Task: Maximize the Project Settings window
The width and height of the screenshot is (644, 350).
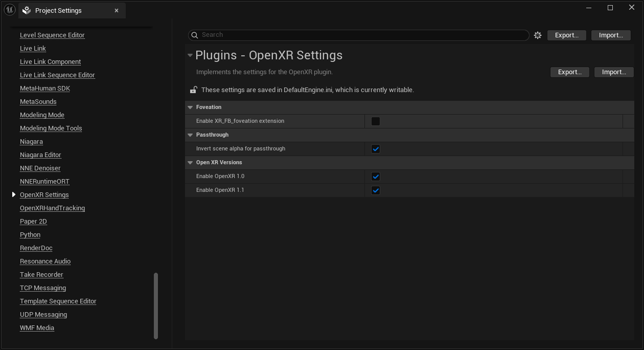Action: coord(610,8)
